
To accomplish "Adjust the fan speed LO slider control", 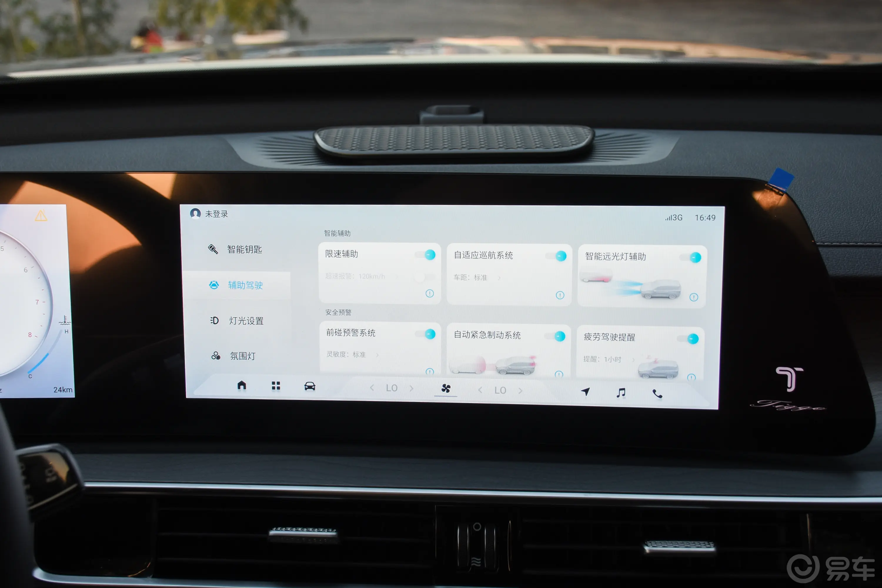I will click(442, 390).
